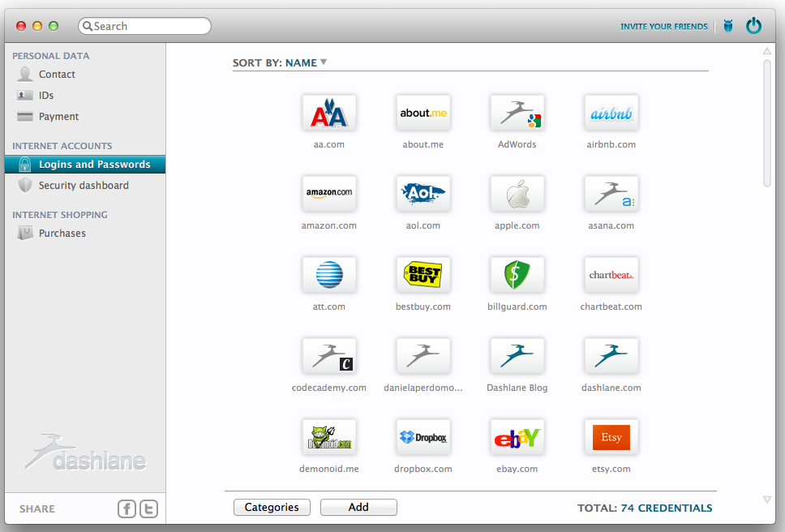The image size is (785, 532).
Task: Share on Facebook icon
Action: [127, 509]
